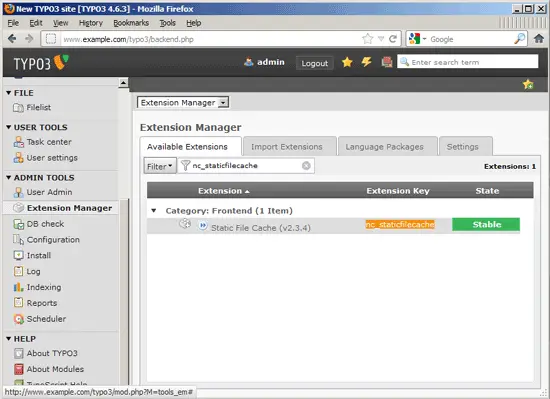550x399 pixels.
Task: Click the browser forward arrow
Action: 29,39
